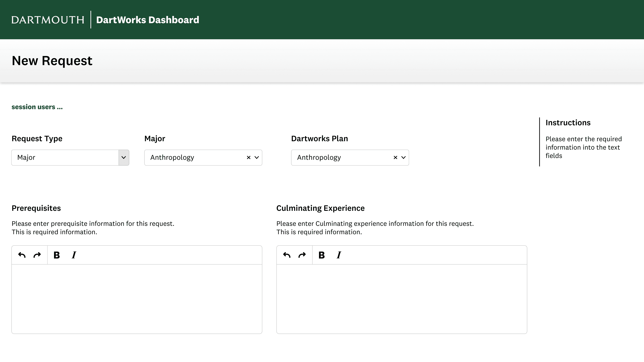Click inside the Prerequisites text area
The width and height of the screenshot is (644, 362).
tap(137, 298)
